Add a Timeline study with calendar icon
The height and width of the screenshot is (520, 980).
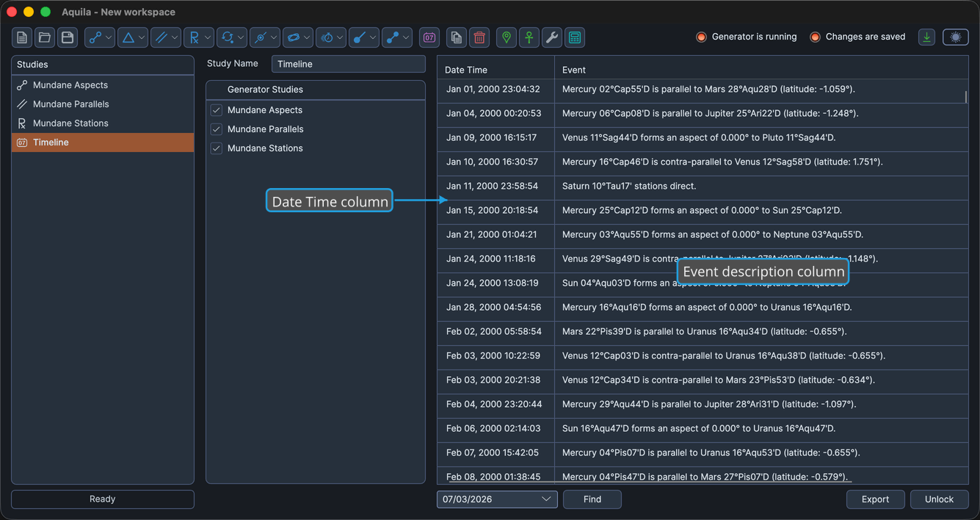pos(429,37)
